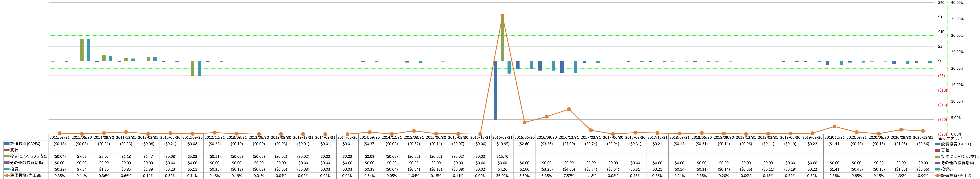Click the 25.00% percentage axis label
The width and height of the screenshot is (980, 179).
point(957,52)
